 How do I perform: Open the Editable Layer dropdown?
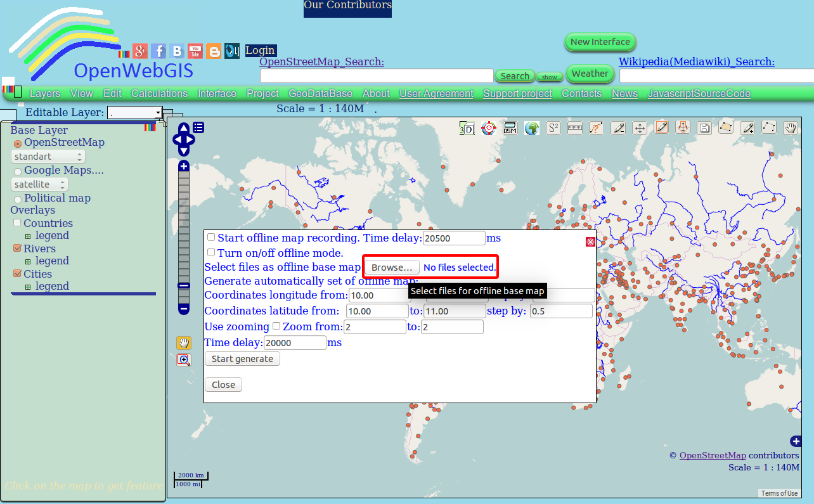[135, 113]
